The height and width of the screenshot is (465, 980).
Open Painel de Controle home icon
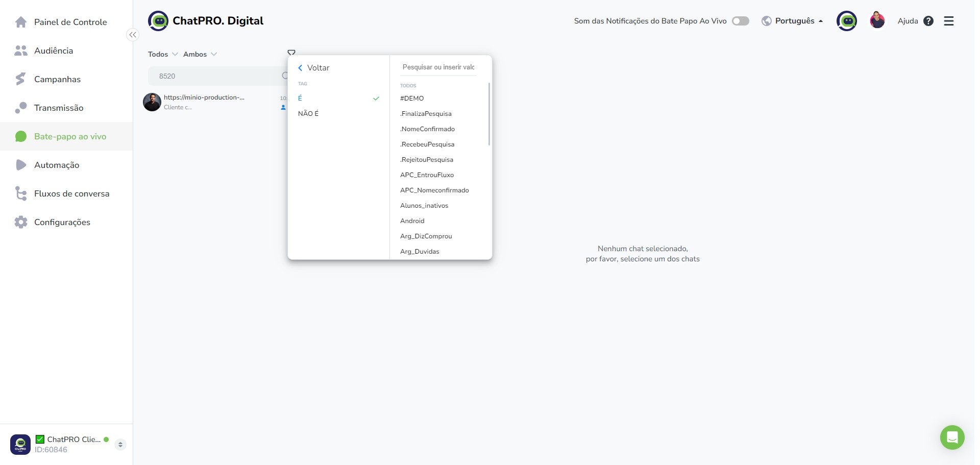click(x=21, y=22)
